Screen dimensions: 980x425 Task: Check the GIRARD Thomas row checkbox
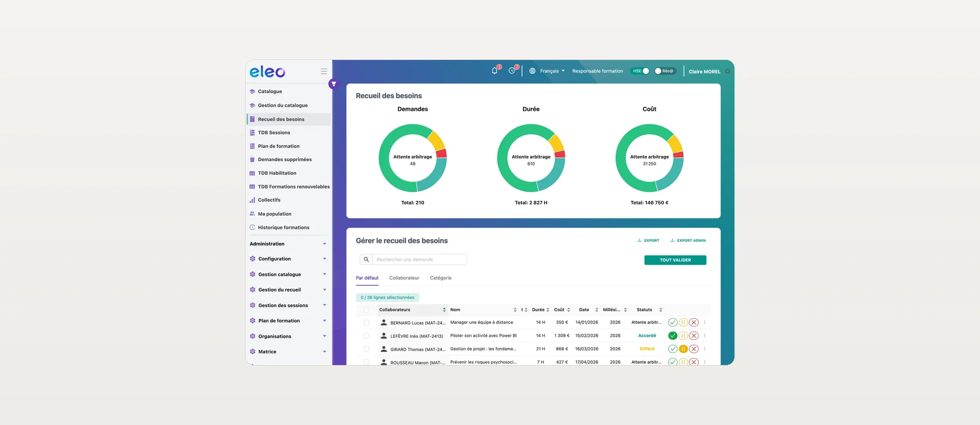coord(366,349)
